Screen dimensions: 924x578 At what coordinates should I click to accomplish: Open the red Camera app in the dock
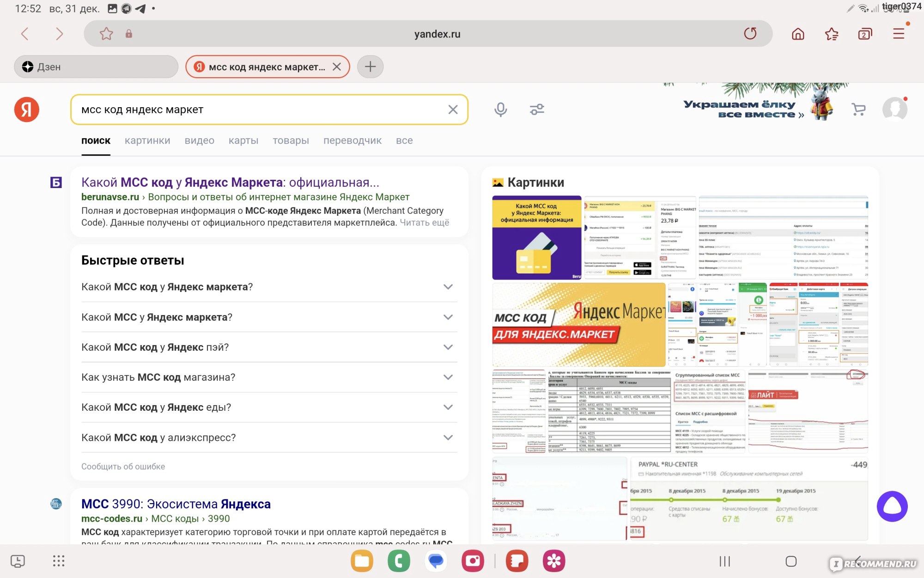point(473,561)
